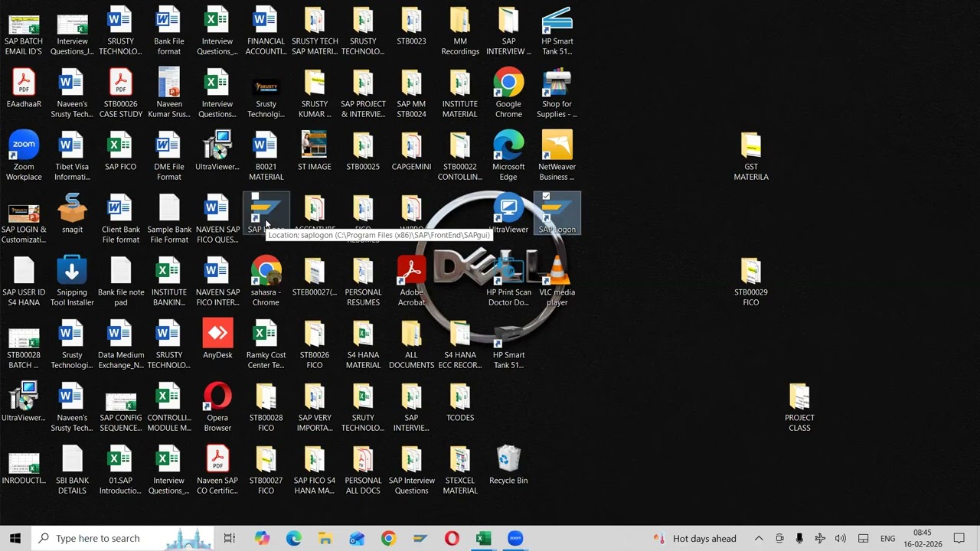980x551 pixels.
Task: Open the STB0023 folder
Action: [x=411, y=27]
